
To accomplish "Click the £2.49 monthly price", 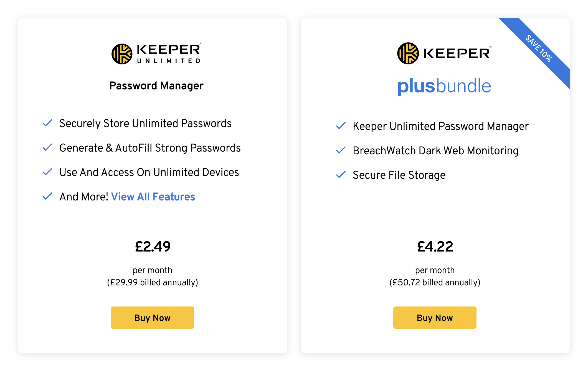I will point(153,247).
